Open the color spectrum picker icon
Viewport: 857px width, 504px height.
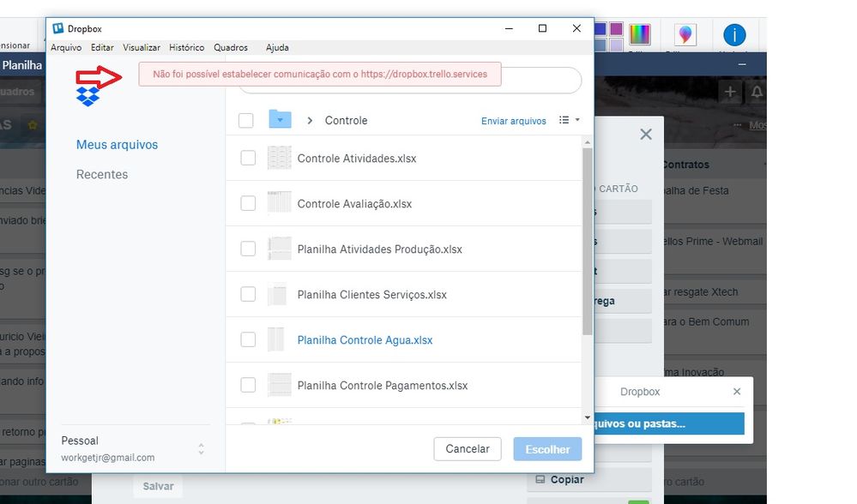(639, 34)
